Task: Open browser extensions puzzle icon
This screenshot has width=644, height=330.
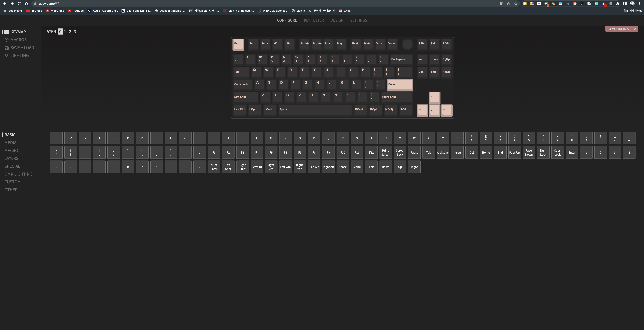Action: pyautogui.click(x=617, y=3)
